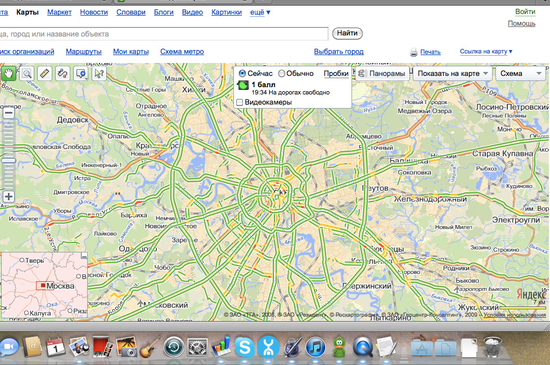
Task: Open the Маркет tab
Action: pyautogui.click(x=59, y=13)
